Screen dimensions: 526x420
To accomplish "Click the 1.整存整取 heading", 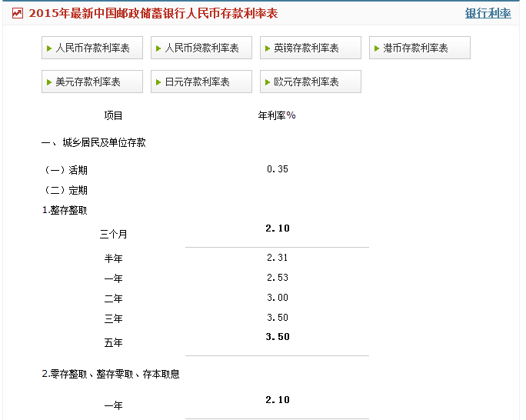I will pyautogui.click(x=65, y=210).
